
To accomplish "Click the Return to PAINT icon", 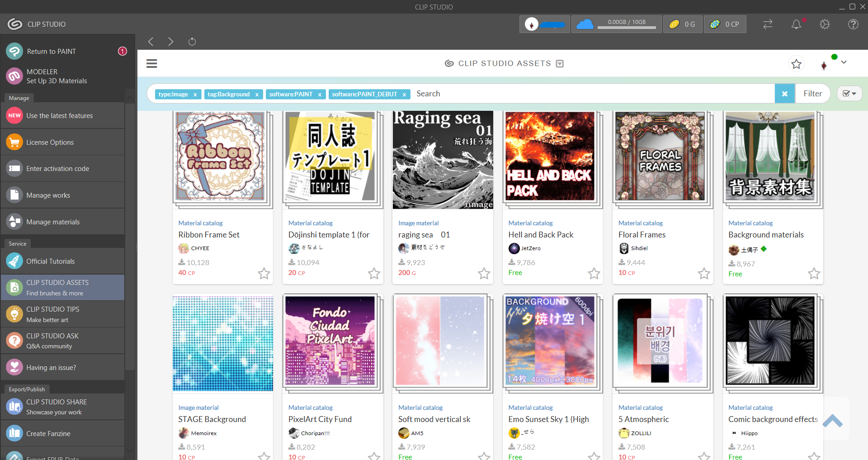I will [14, 51].
